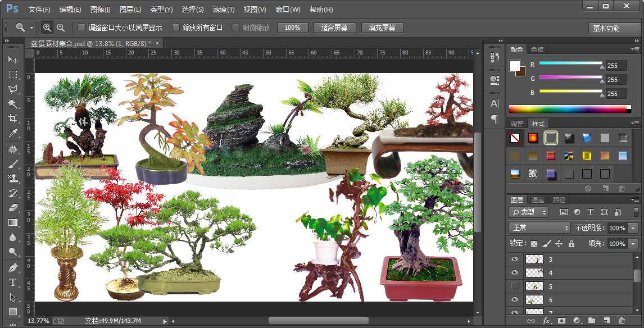Viewport: 644px width, 328px height.
Task: Pick the Eyedropper tool
Action: (13, 133)
